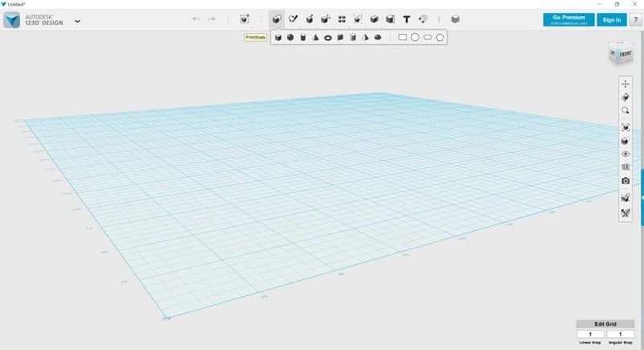Insert a 2D Rectangle primitive
Viewport: 644px width, 350px height.
[x=402, y=37]
